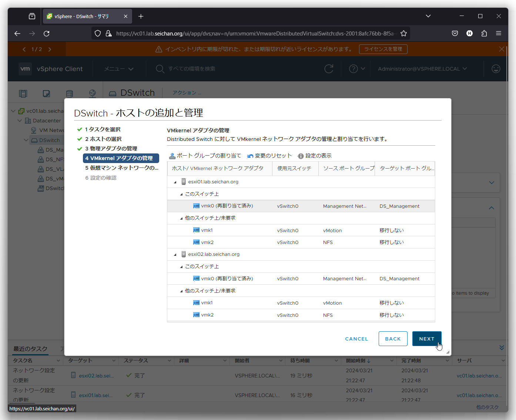Go to previous notification banner
This screenshot has width=516, height=420.
[x=24, y=49]
